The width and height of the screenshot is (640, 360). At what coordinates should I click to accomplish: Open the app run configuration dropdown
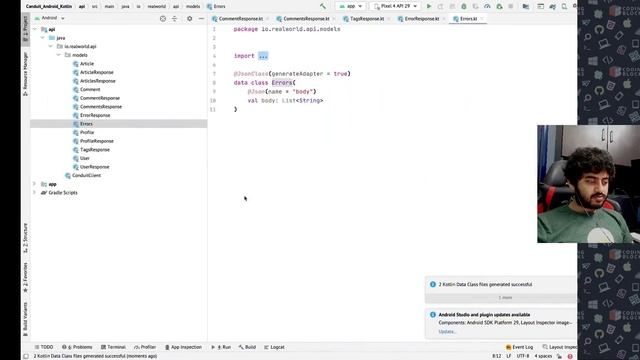(x=351, y=6)
